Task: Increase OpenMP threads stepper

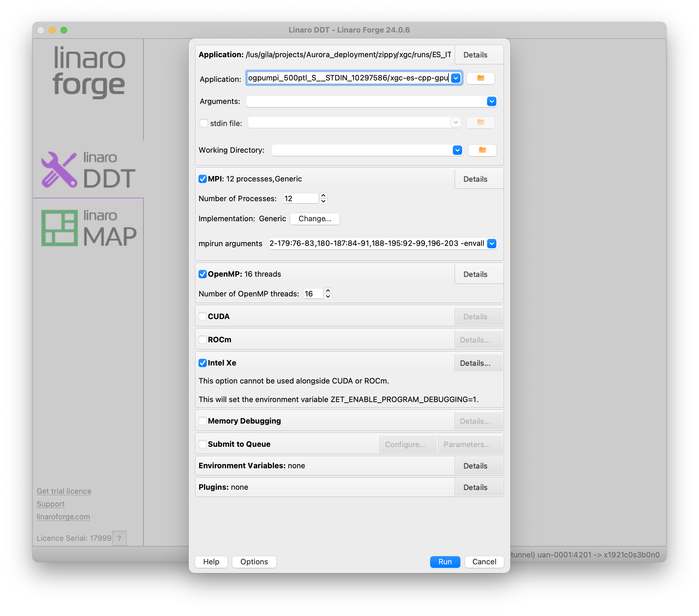Action: [328, 291]
